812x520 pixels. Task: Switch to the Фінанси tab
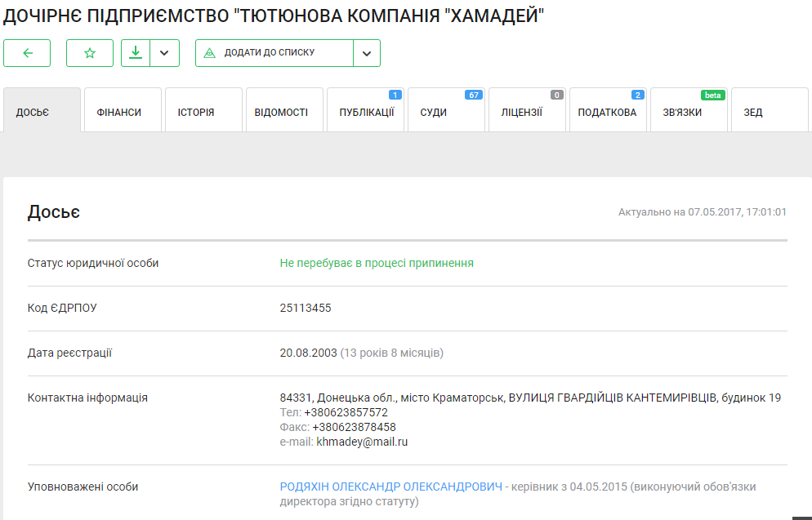pos(123,112)
